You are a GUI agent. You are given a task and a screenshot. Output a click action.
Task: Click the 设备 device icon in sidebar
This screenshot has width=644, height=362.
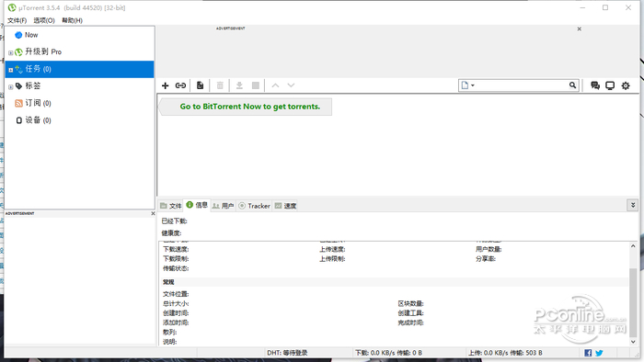[18, 120]
